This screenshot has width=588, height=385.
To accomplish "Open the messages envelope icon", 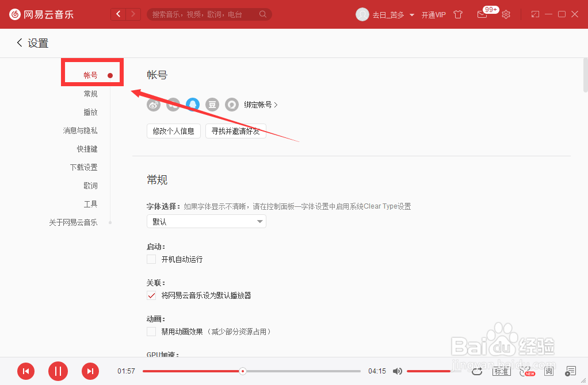I will click(482, 14).
